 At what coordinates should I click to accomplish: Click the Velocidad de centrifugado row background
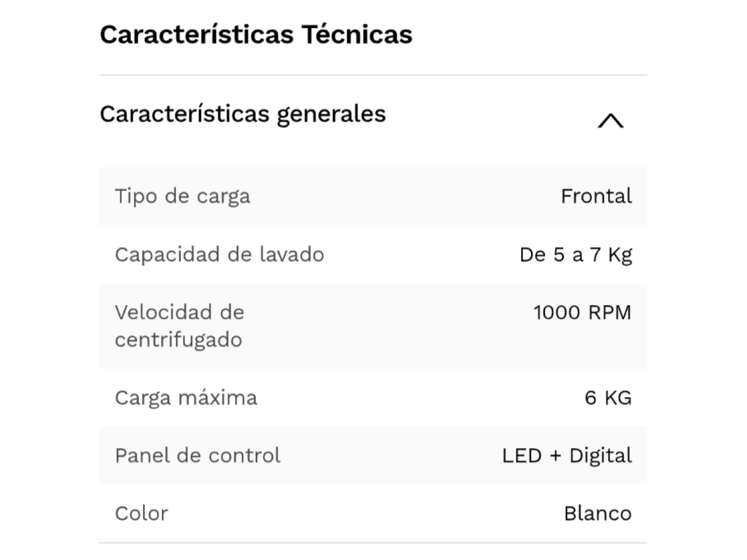[x=373, y=326]
